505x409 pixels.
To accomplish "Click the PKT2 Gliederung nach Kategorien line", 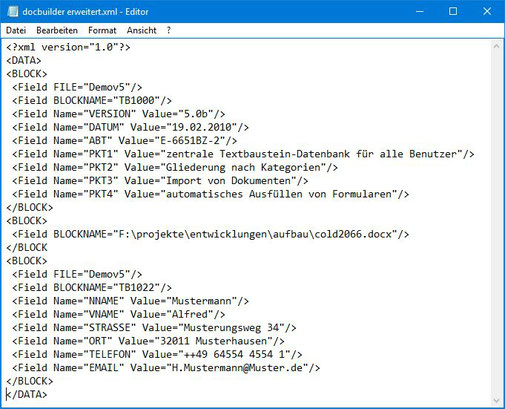I will (175, 167).
